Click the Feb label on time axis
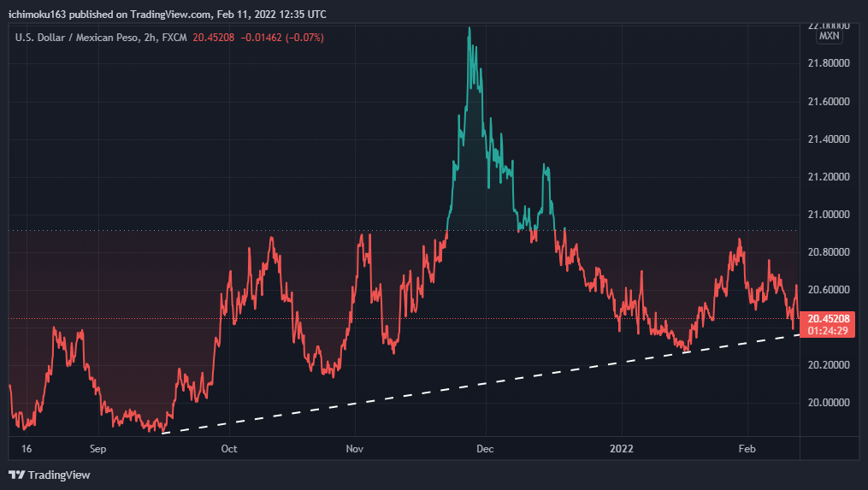Image resolution: width=868 pixels, height=490 pixels. (747, 448)
